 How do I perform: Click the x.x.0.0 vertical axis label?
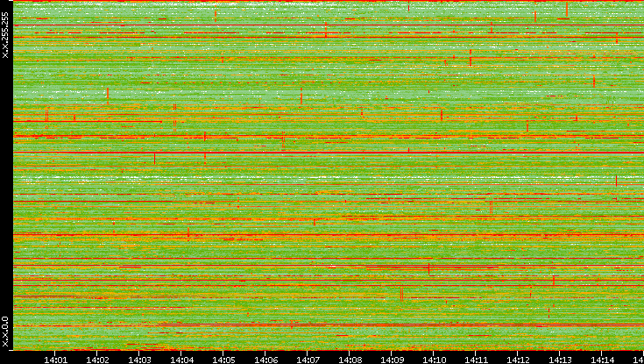[x=5, y=332]
